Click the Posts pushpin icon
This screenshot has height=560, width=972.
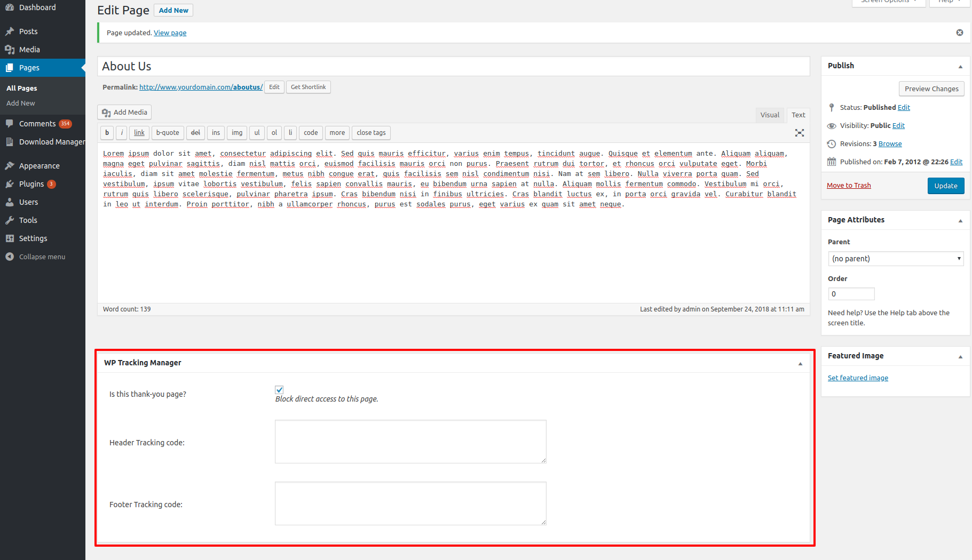10,31
